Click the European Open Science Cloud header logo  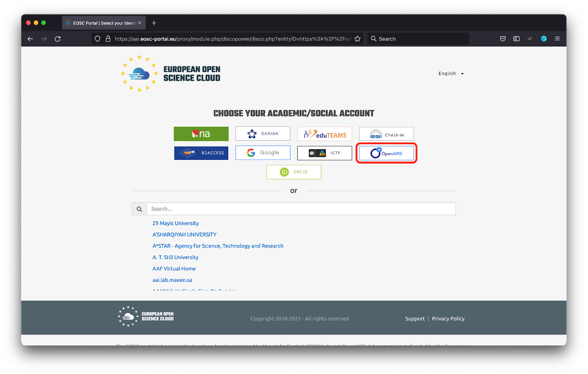click(x=171, y=73)
